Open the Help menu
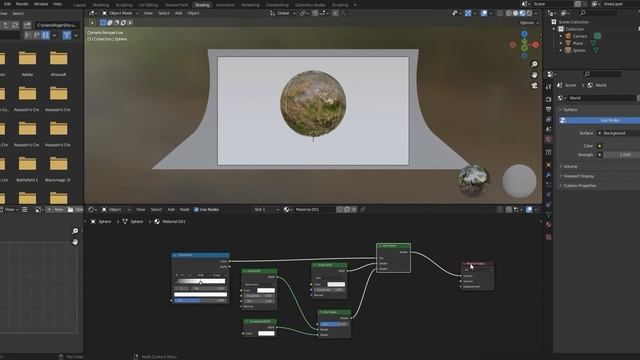The image size is (640, 360). pyautogui.click(x=58, y=4)
